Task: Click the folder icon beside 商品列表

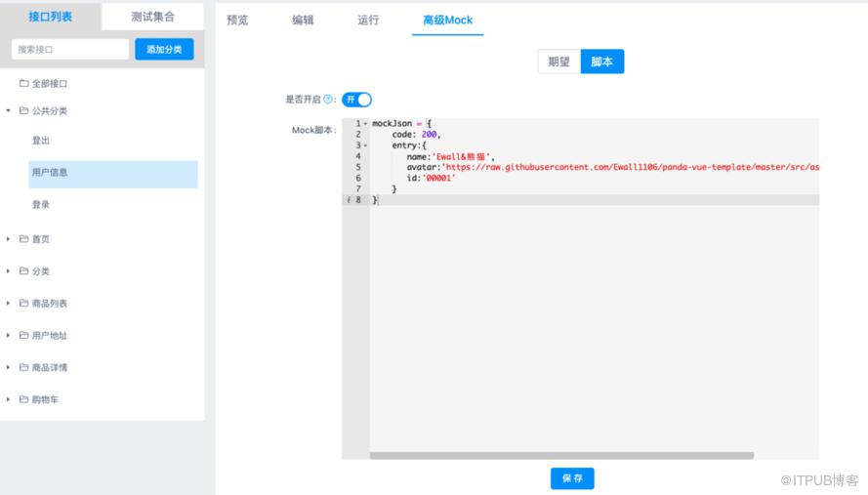Action: (23, 303)
